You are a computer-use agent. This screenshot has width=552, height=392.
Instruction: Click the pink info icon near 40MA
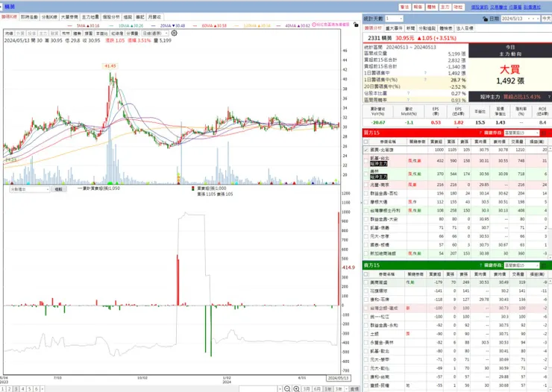point(314,25)
